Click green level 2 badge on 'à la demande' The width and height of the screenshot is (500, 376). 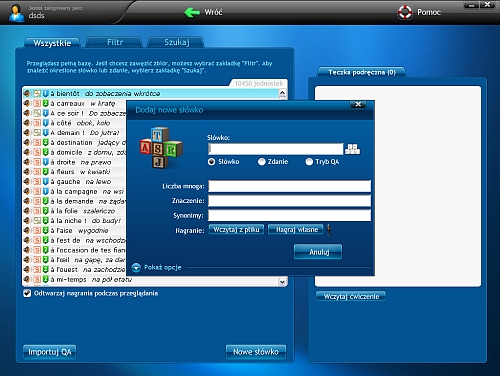(x=46, y=201)
